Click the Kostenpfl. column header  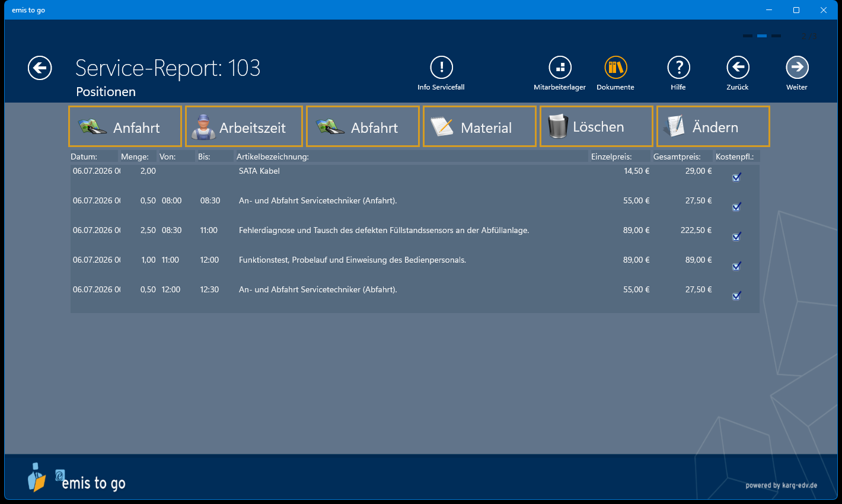(x=737, y=157)
